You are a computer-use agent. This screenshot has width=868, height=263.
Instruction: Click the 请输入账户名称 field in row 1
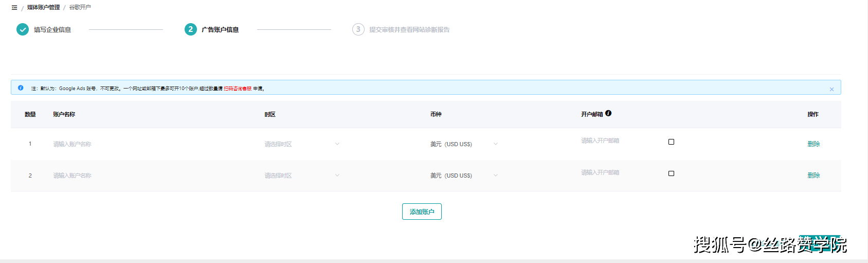click(73, 144)
